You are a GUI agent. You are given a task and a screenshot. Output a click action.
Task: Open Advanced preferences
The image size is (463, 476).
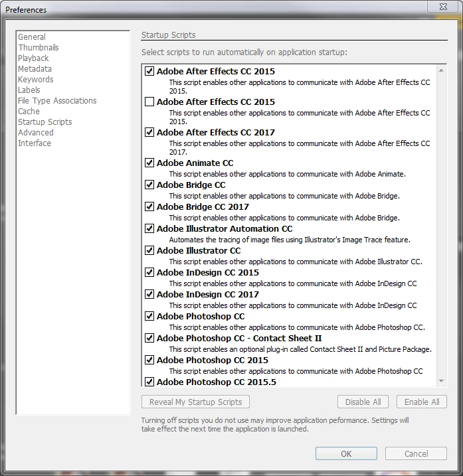[x=36, y=133]
